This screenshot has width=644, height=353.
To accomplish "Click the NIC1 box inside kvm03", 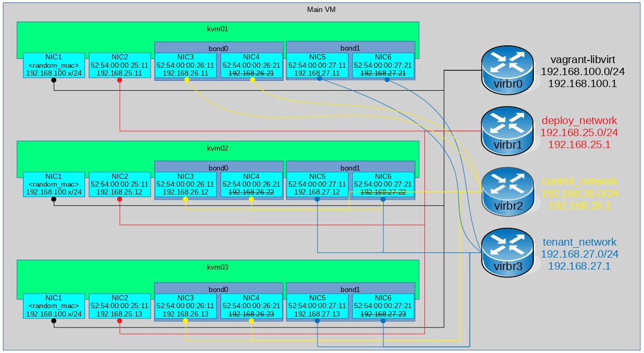I will coord(54,306).
